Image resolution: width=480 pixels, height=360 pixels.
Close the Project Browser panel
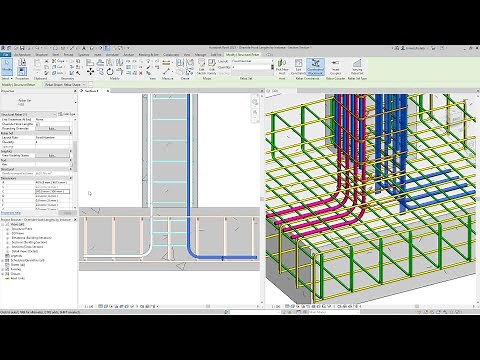pyautogui.click(x=75, y=220)
